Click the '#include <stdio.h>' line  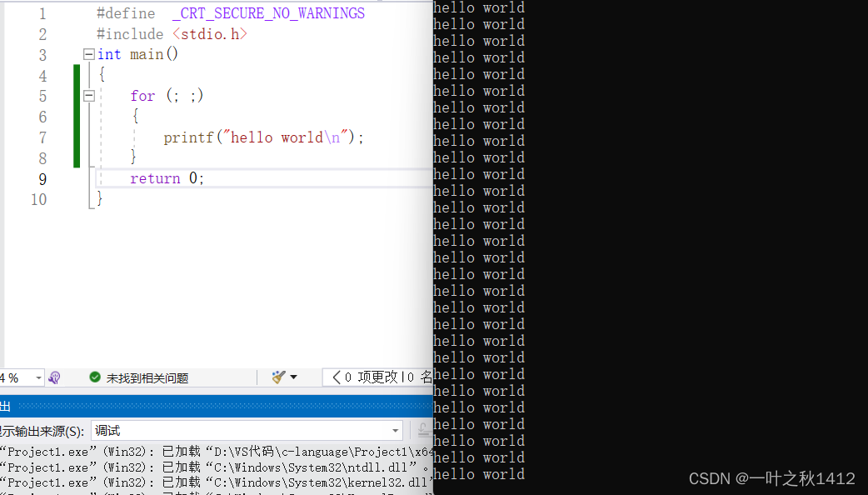172,34
